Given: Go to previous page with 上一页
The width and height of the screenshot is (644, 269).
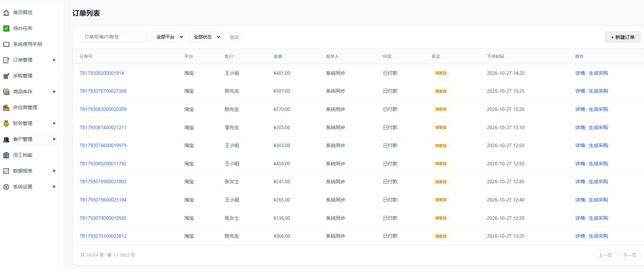Looking at the screenshot, I should (605, 255).
